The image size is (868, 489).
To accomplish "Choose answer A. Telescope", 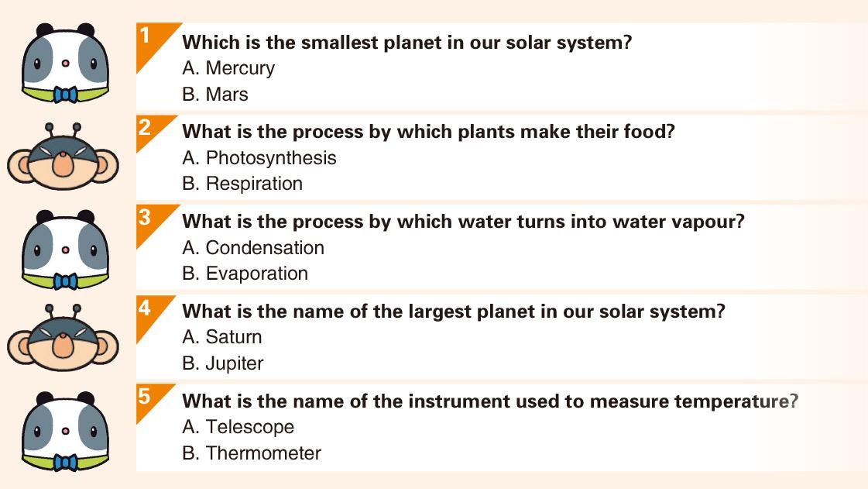I will click(238, 427).
